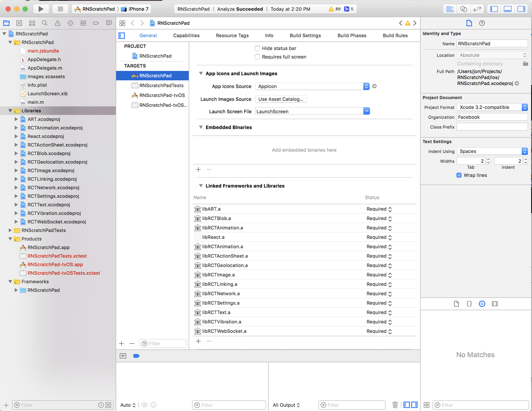532x411 pixels.
Task: Hide the Utilities panel
Action: click(521, 9)
